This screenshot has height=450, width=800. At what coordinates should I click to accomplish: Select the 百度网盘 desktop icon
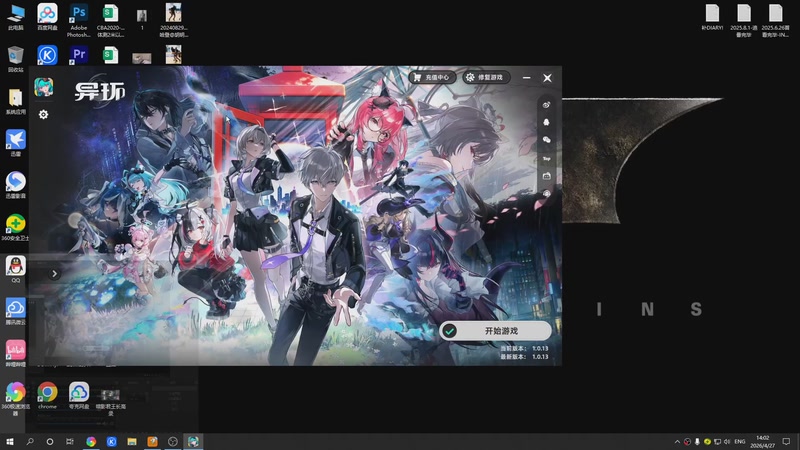tap(47, 17)
